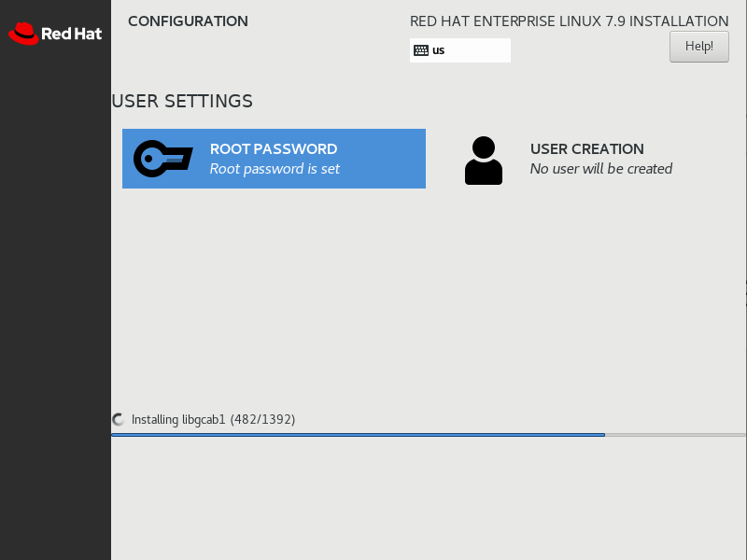This screenshot has width=747, height=560.
Task: Click the keyboard layout icon
Action: pos(421,50)
